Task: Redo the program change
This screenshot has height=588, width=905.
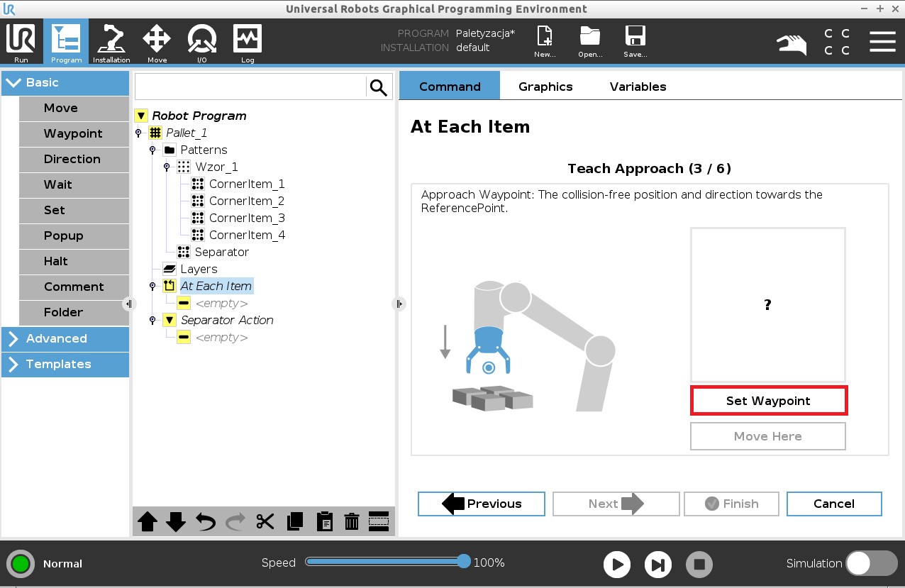Action: [235, 522]
